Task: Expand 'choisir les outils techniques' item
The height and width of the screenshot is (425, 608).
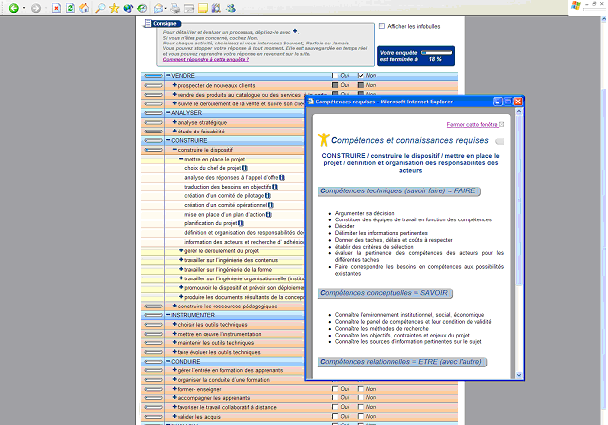Action: 173,325
